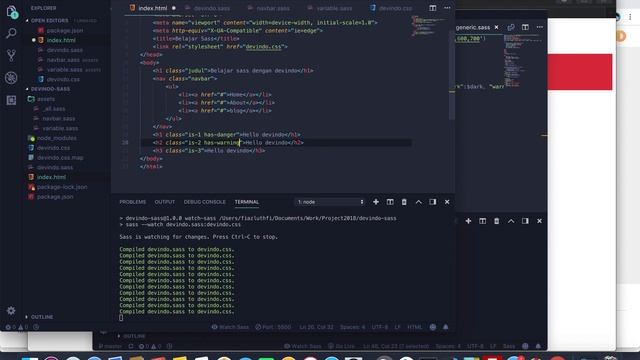
Task: Change language mode HTML in status bar
Action: coord(415,327)
